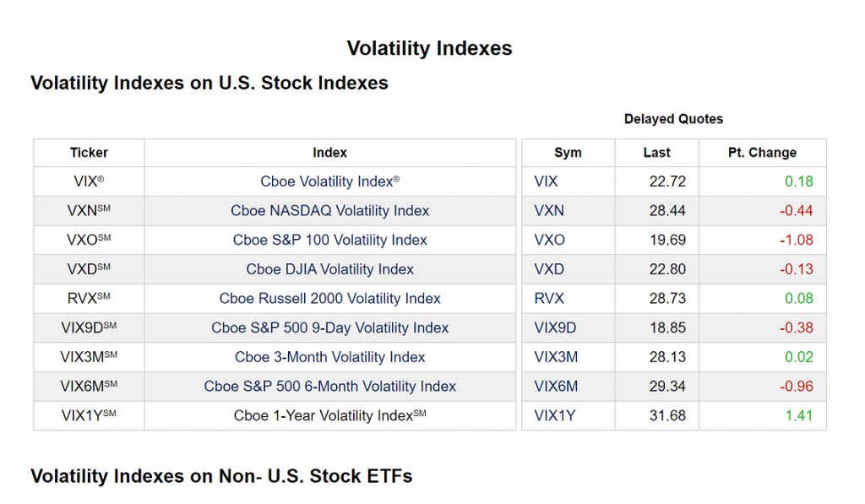The height and width of the screenshot is (504, 865).
Task: Click the Ticker column header
Action: [x=88, y=153]
